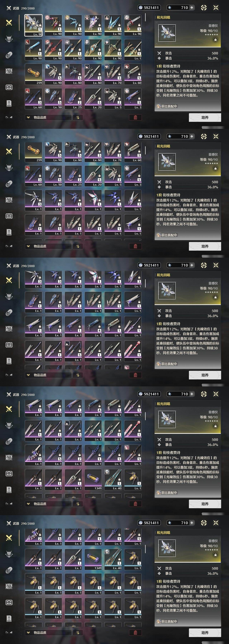Click the weapon list scrollbar in the topmost view
The image size is (229, 644).
pos(145,18)
